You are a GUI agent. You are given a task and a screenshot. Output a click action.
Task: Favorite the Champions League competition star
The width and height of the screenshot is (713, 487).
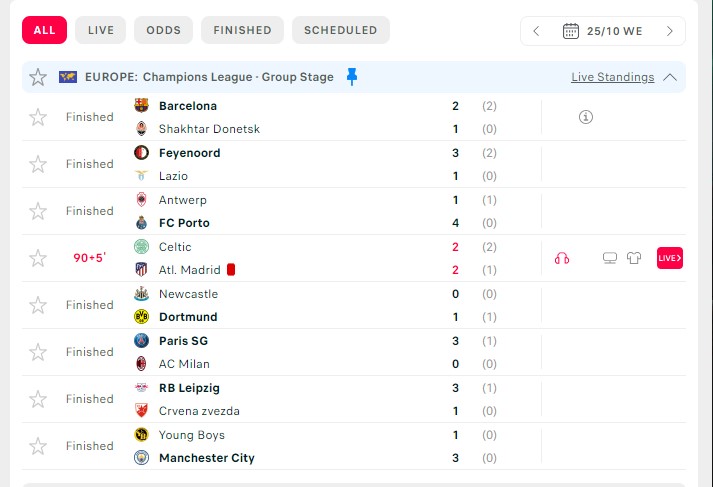pyautogui.click(x=38, y=77)
